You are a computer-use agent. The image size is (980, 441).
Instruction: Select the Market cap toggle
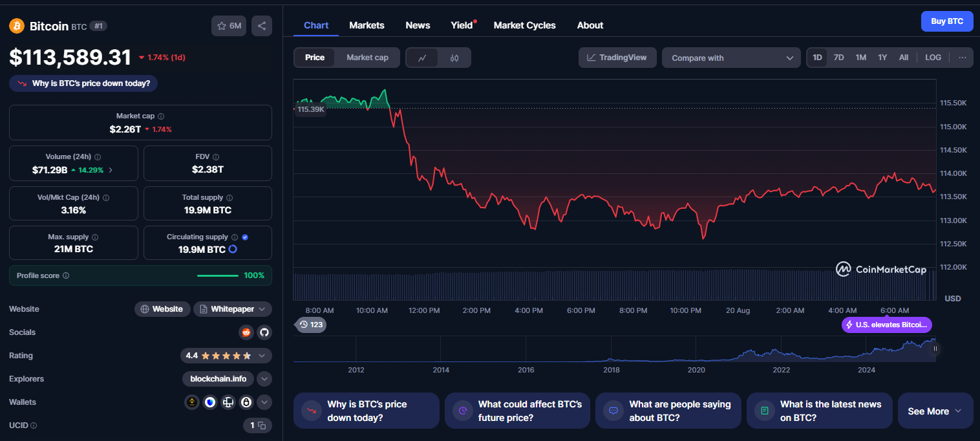click(367, 58)
